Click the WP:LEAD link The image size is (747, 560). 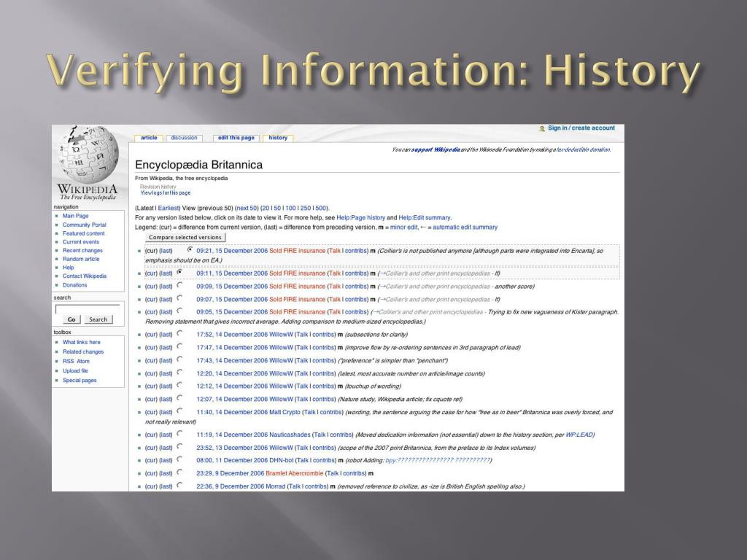(578, 435)
